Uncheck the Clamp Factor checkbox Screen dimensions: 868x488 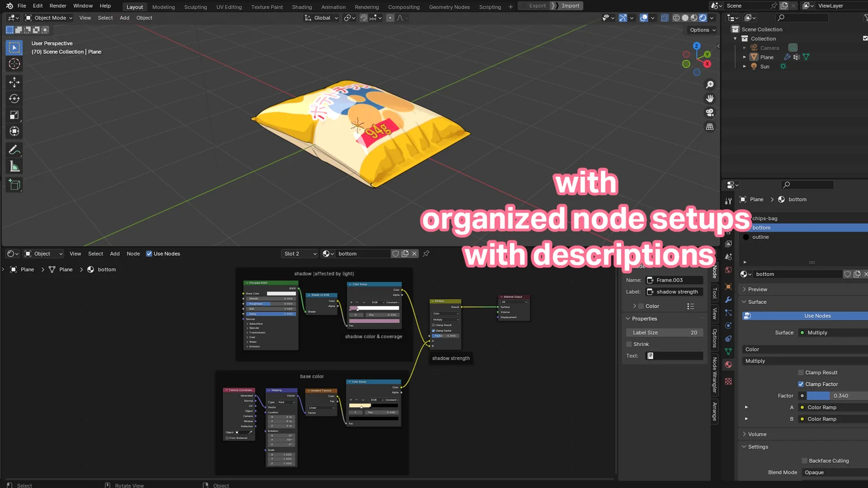pyautogui.click(x=801, y=384)
